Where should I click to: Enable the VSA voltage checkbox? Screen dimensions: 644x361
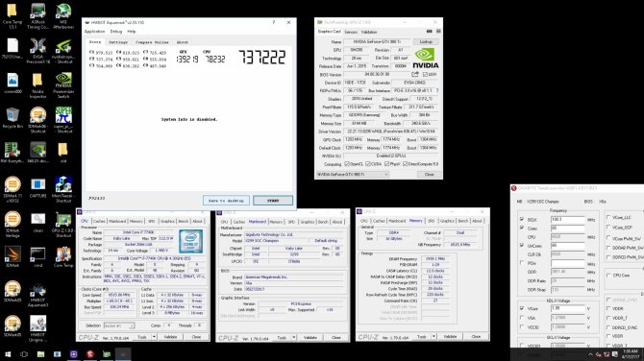[x=522, y=318]
